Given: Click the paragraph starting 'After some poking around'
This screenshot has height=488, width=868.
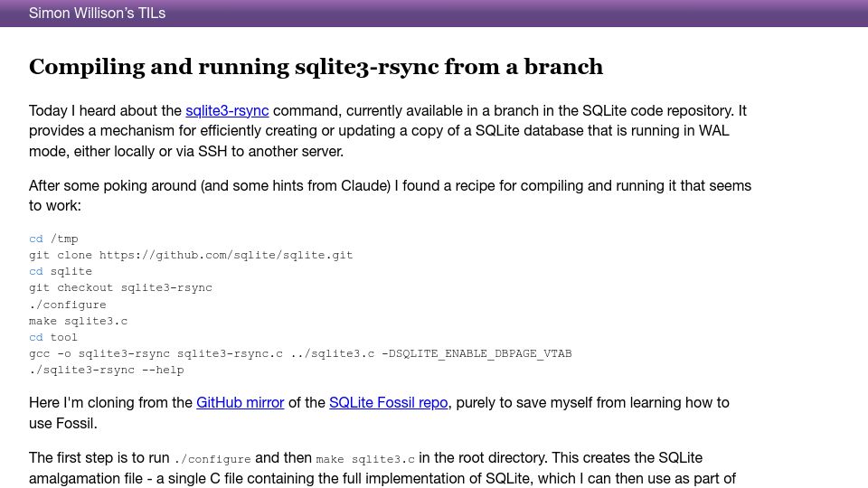Looking at the screenshot, I should [390, 195].
